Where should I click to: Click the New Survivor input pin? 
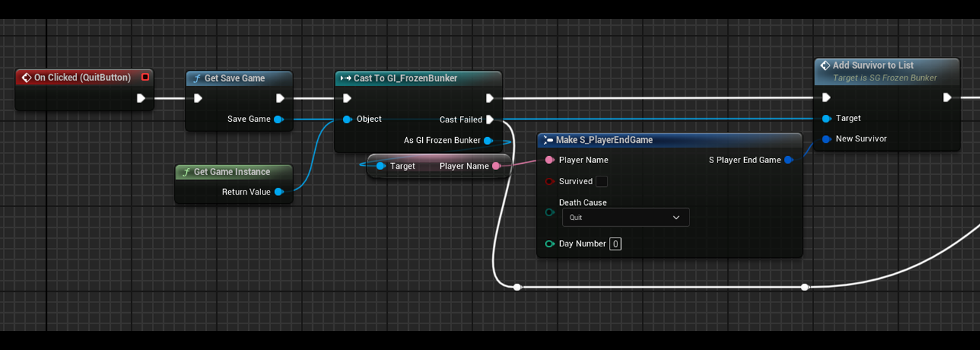(x=827, y=139)
